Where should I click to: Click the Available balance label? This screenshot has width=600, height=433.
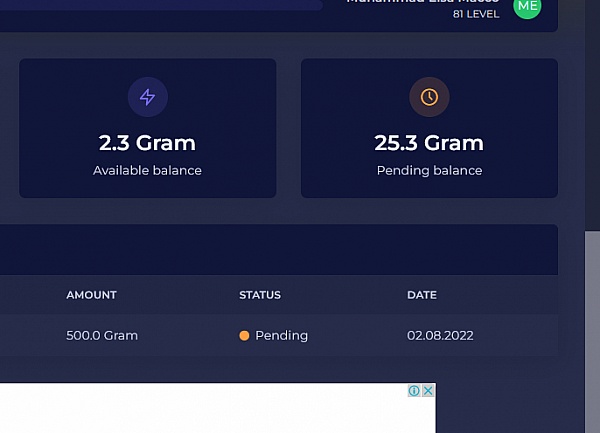click(x=147, y=170)
